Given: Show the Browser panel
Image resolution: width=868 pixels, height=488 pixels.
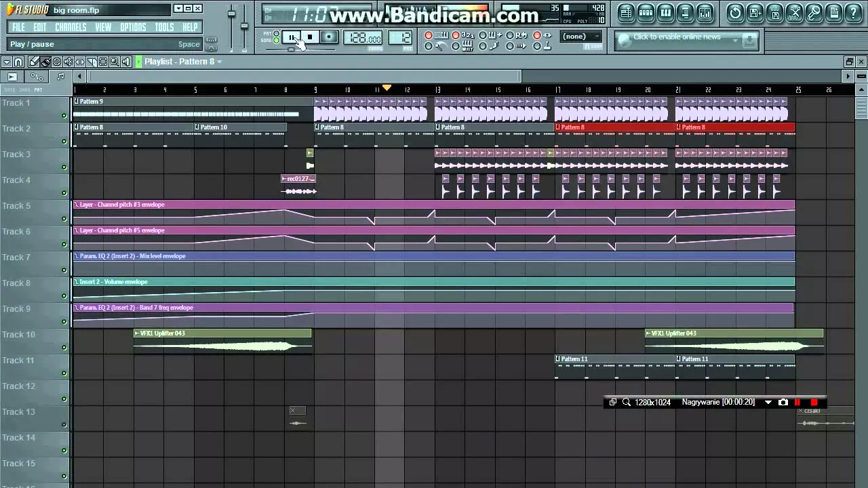Looking at the screenshot, I should coord(686,13).
